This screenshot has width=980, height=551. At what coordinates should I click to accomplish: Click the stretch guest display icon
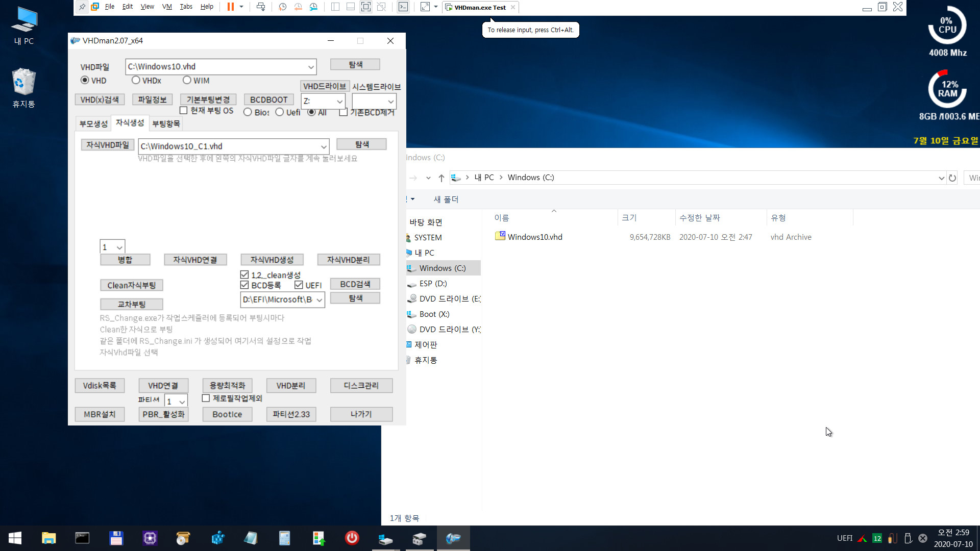tap(425, 7)
